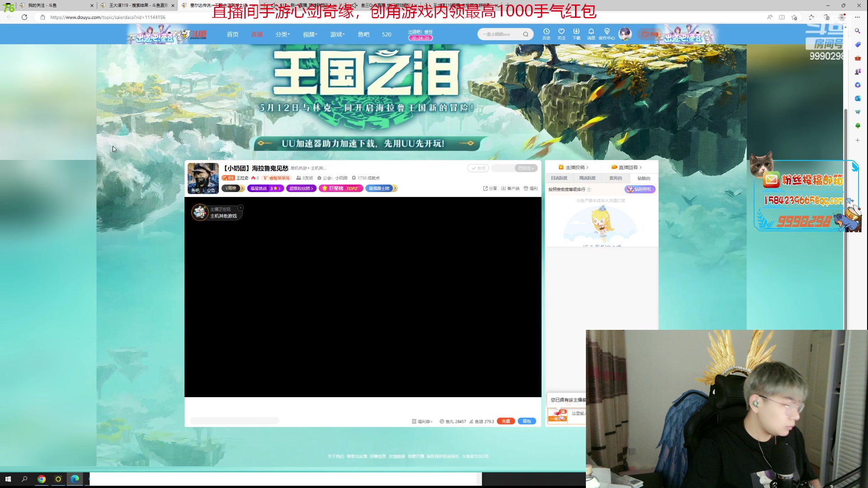Reload the page with the browser refresh button

click(x=24, y=17)
